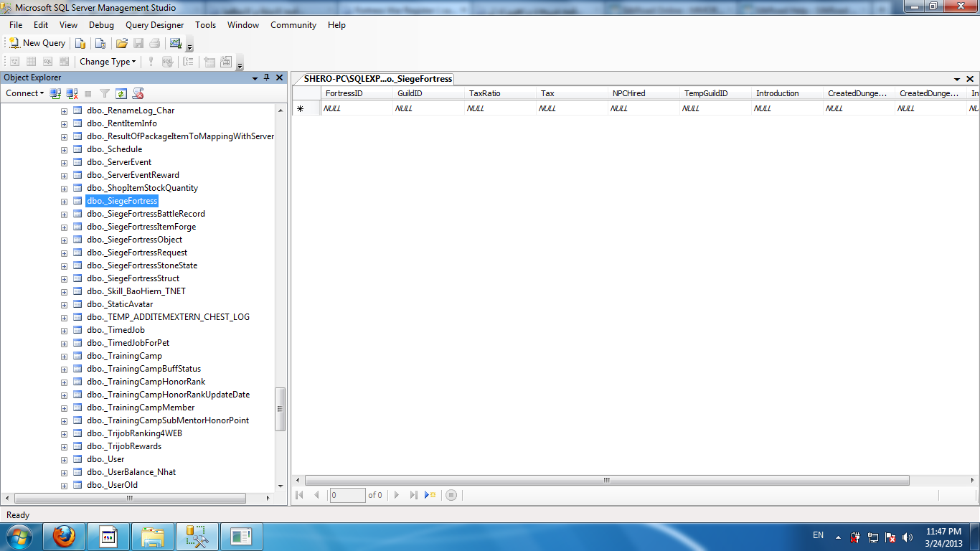Click the grid horizontal scrollbar
Screen dimensions: 980x551
pyautogui.click(x=607, y=480)
